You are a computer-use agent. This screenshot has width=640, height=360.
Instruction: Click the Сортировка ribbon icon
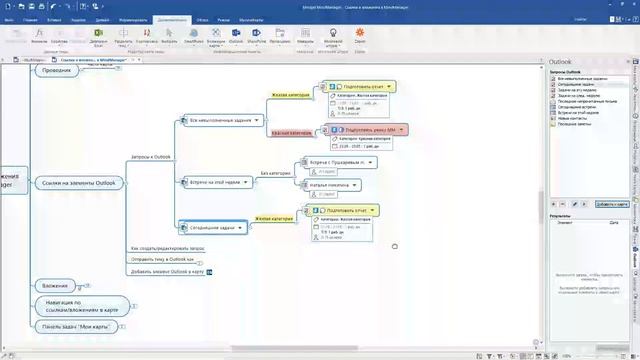[x=147, y=33]
